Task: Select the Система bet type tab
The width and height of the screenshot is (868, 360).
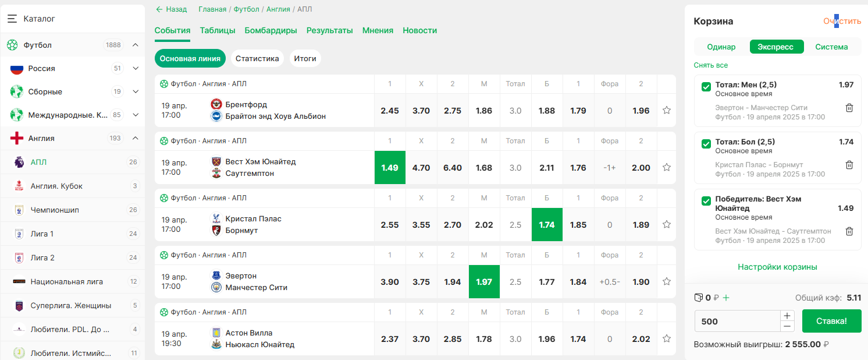Action: pyautogui.click(x=831, y=47)
